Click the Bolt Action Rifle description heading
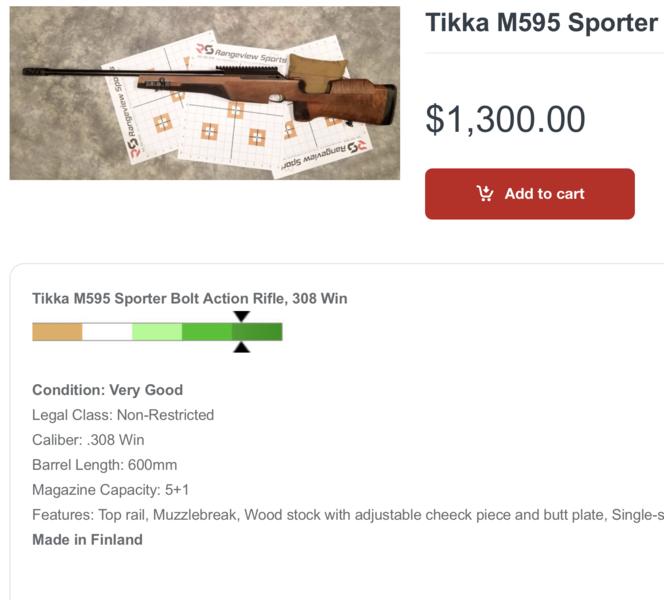Viewport: 664px width, 600px height. pyautogui.click(x=190, y=299)
